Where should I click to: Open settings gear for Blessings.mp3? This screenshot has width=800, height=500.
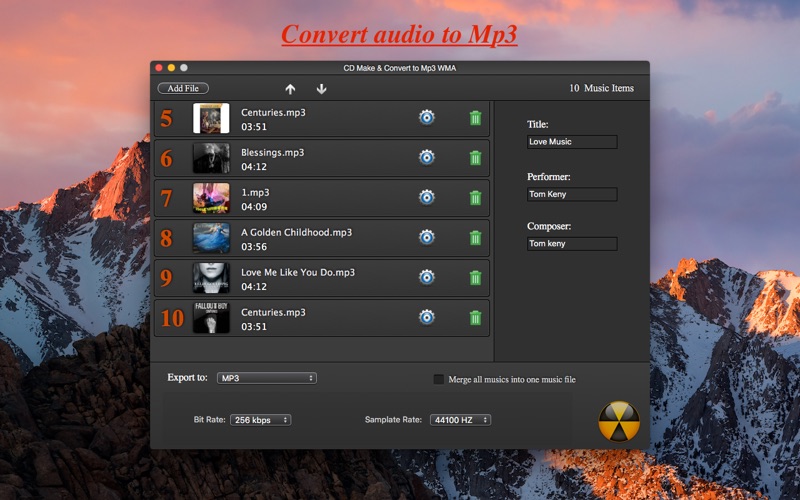pyautogui.click(x=427, y=157)
